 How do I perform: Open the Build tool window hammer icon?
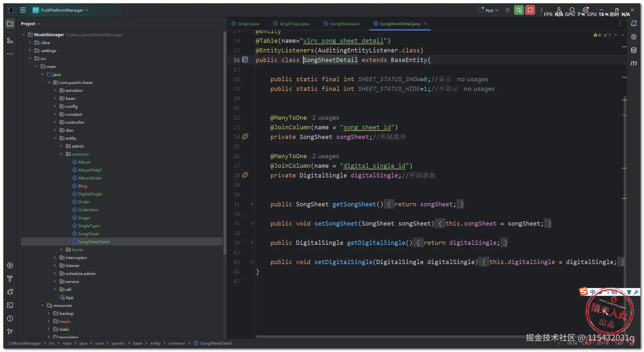pos(10,279)
